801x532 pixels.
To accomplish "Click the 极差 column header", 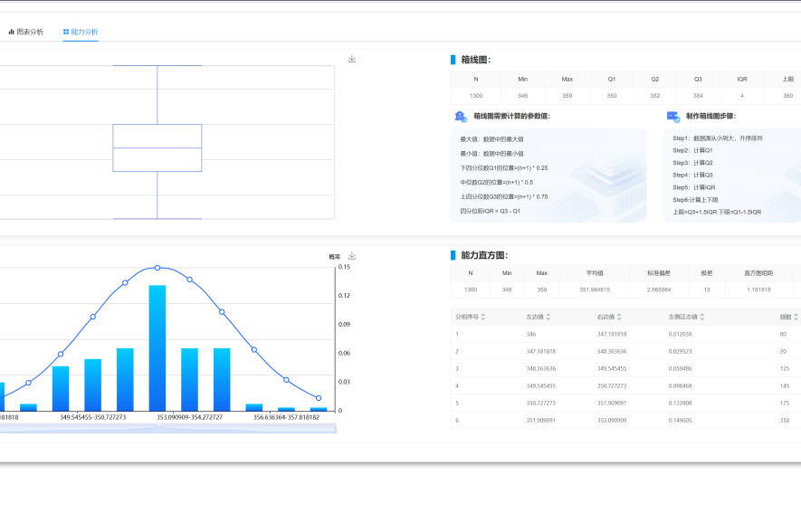I will tap(707, 273).
